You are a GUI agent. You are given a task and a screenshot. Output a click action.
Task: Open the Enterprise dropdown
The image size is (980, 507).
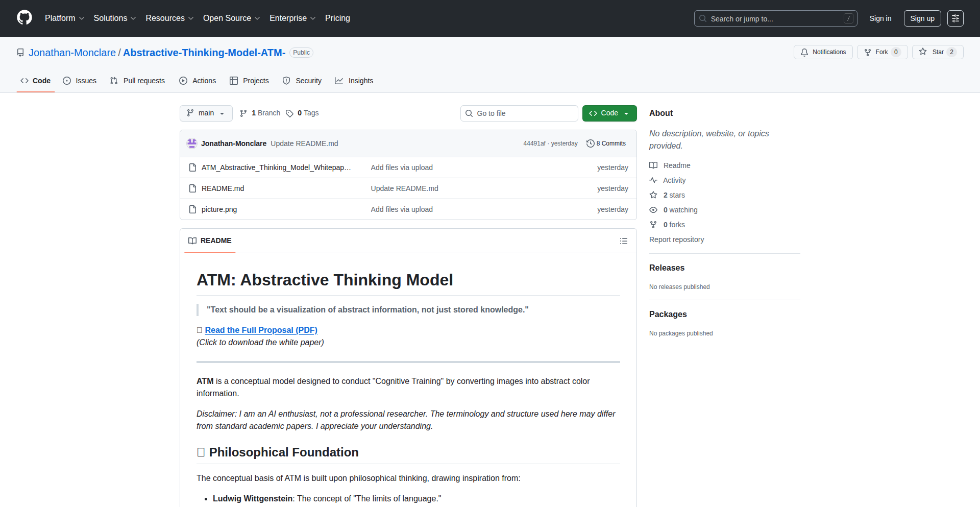(x=292, y=18)
